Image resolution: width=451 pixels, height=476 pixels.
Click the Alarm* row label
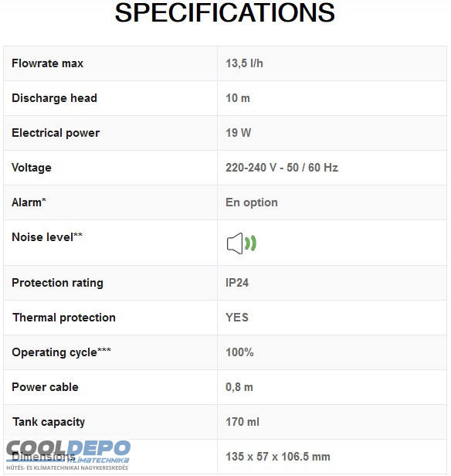point(29,202)
